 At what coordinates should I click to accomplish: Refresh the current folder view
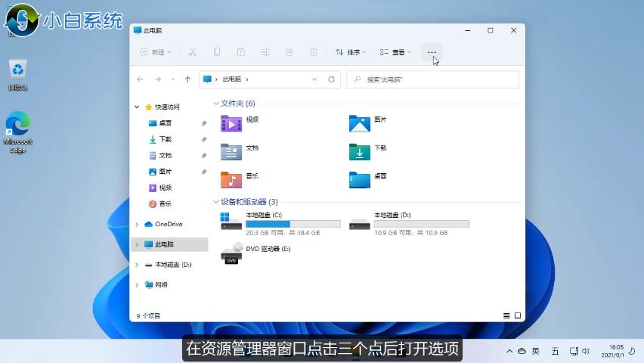[332, 79]
